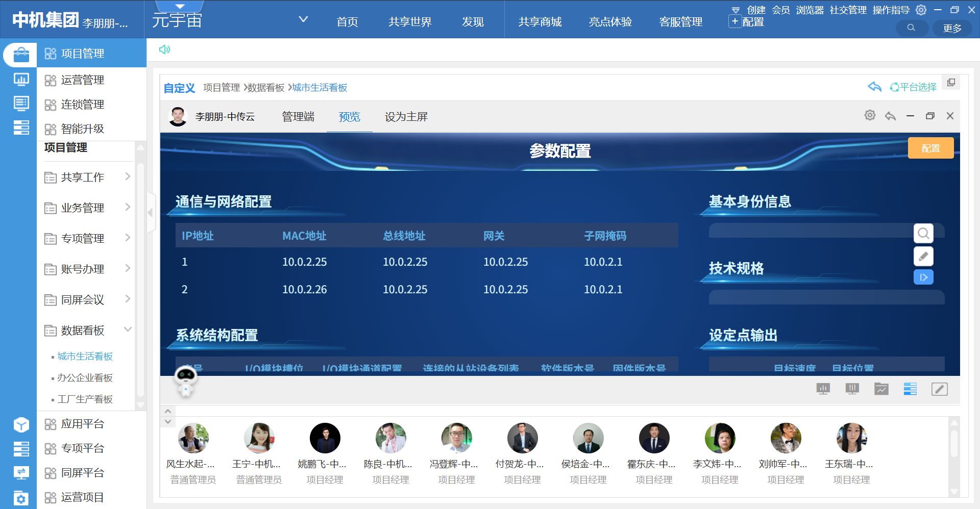Open the bar chart monitor icon below dashboard

pos(823,389)
